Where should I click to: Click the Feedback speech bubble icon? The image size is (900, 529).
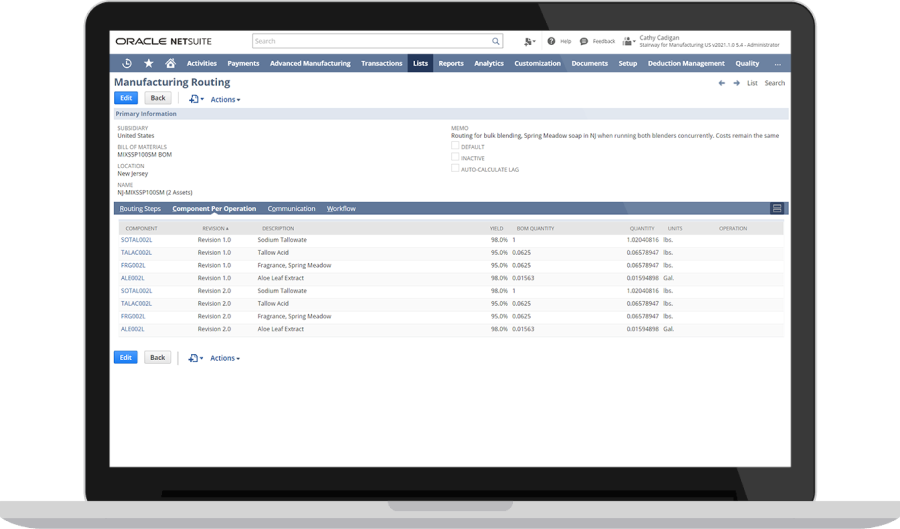coord(584,41)
